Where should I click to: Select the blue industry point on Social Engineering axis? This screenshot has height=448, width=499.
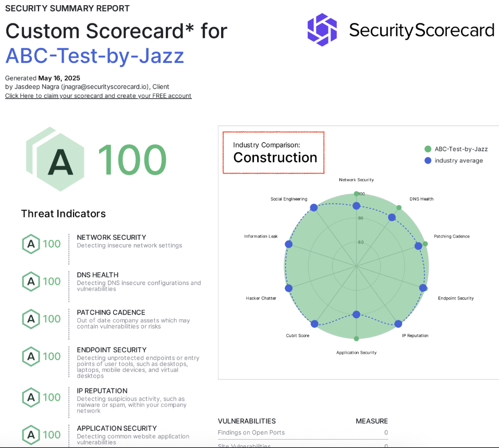point(314,208)
